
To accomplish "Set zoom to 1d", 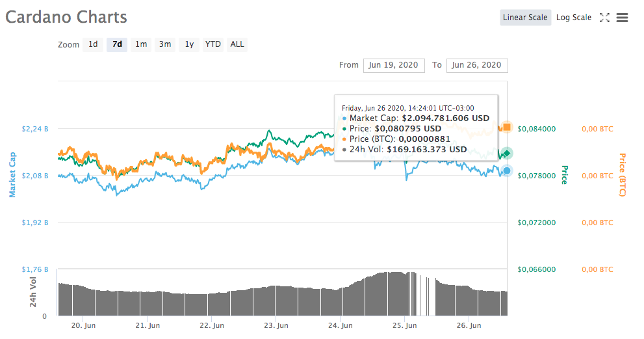I will pyautogui.click(x=93, y=44).
